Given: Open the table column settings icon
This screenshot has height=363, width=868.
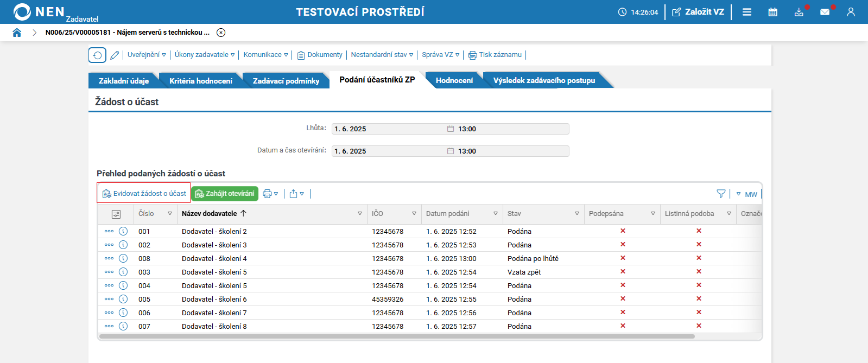Looking at the screenshot, I should click(x=116, y=214).
